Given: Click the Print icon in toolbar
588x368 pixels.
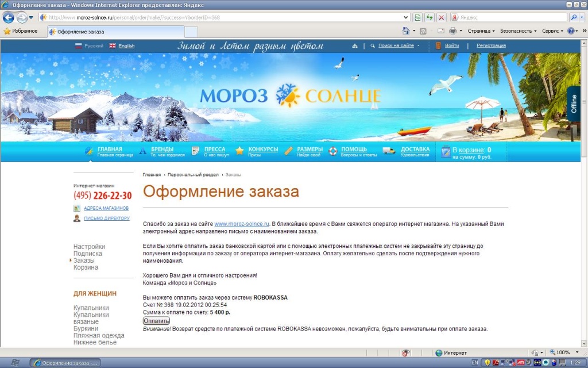Looking at the screenshot, I should (x=452, y=31).
